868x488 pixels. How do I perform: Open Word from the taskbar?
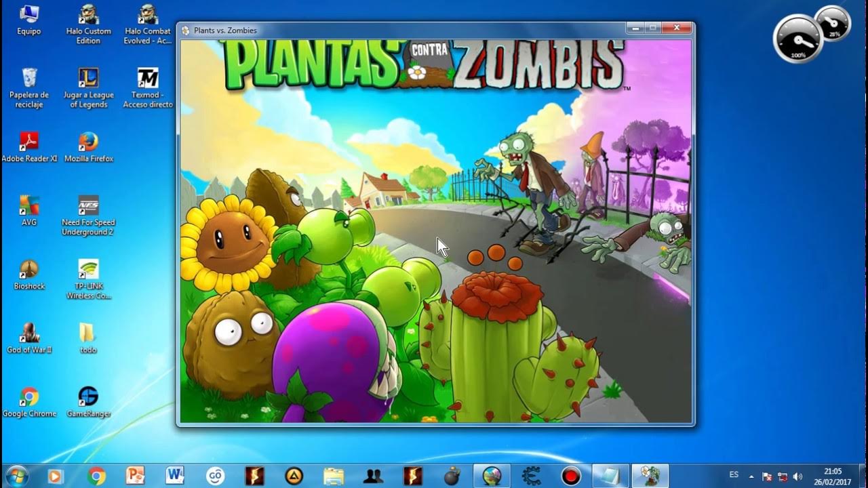point(175,476)
